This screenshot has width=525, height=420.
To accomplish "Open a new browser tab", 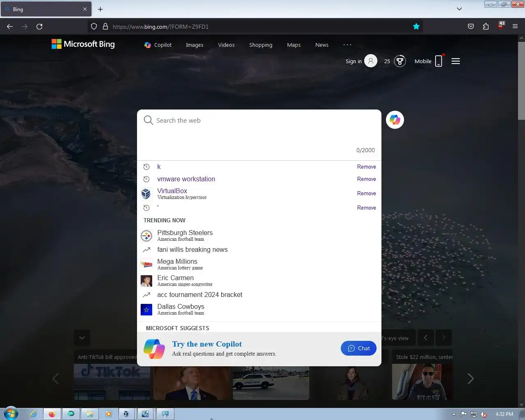I will 100,9.
